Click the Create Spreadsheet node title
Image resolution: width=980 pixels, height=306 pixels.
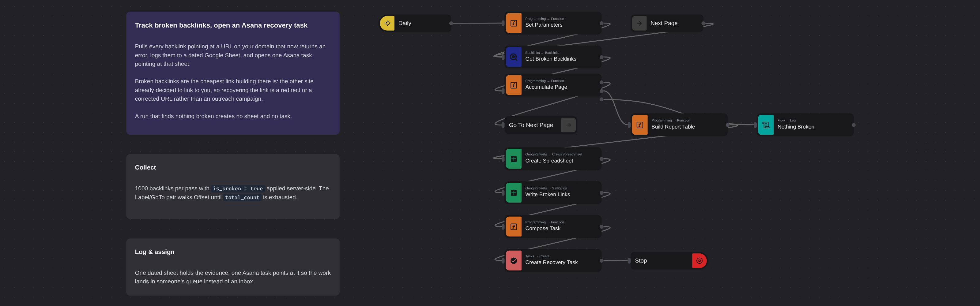pyautogui.click(x=549, y=161)
